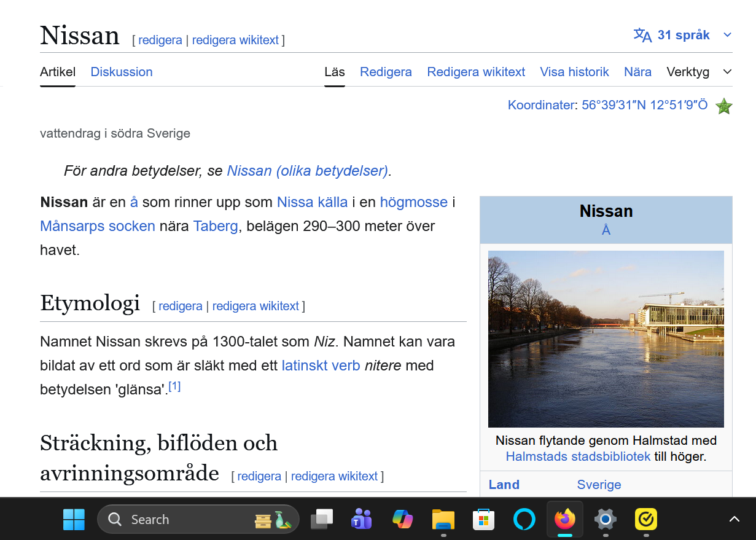Image resolution: width=756 pixels, height=540 pixels.
Task: Open the Sverige link in the infobox
Action: click(x=599, y=485)
